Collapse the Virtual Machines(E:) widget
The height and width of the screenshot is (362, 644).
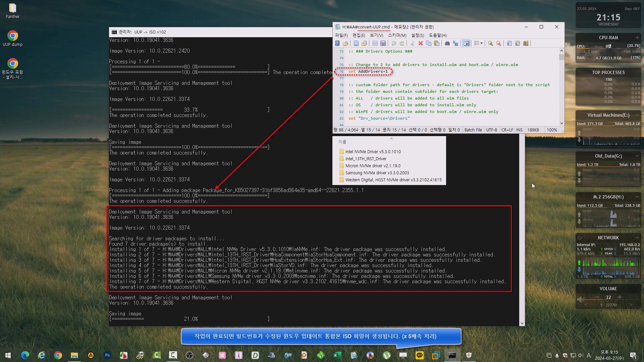637,115
